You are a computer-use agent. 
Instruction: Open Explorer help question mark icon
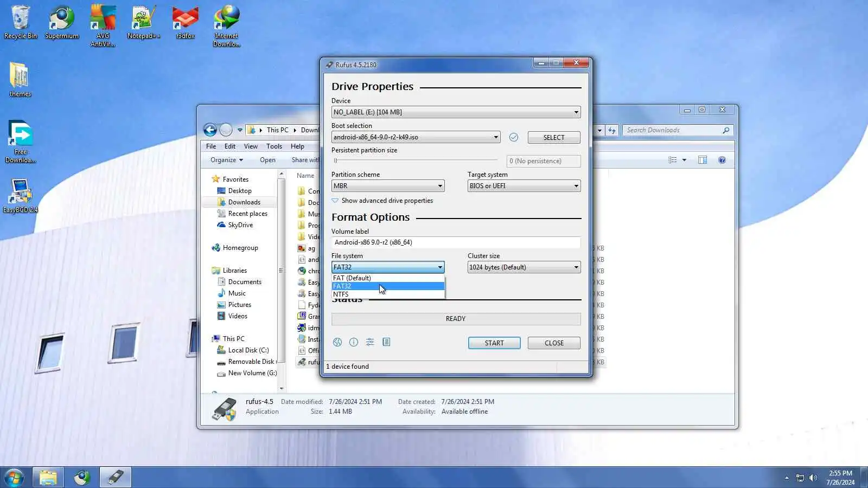[722, 160]
